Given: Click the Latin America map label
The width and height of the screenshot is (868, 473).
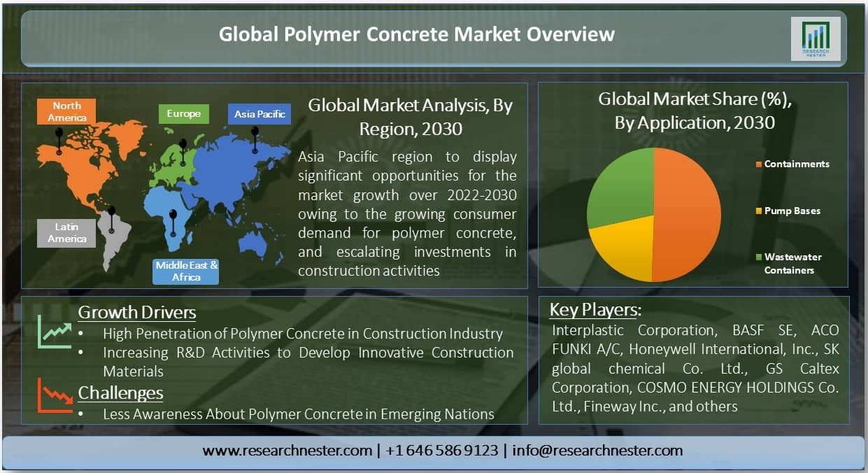Looking at the screenshot, I should point(66,232).
